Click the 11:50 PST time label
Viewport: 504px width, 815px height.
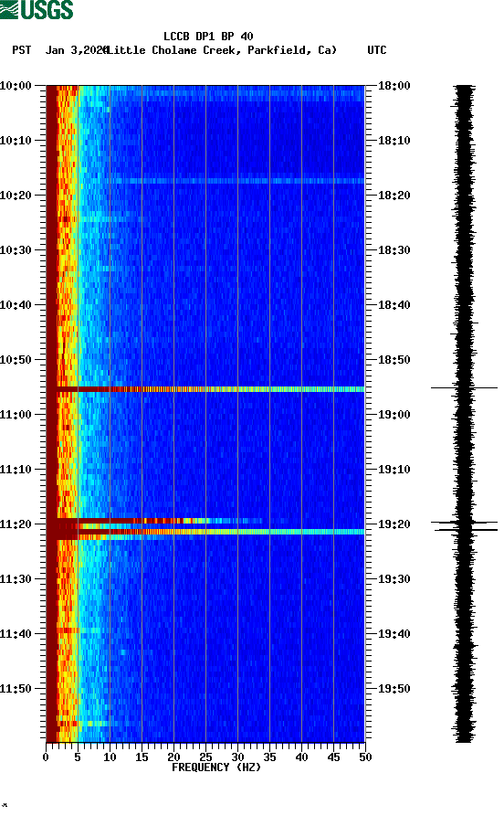tap(16, 689)
